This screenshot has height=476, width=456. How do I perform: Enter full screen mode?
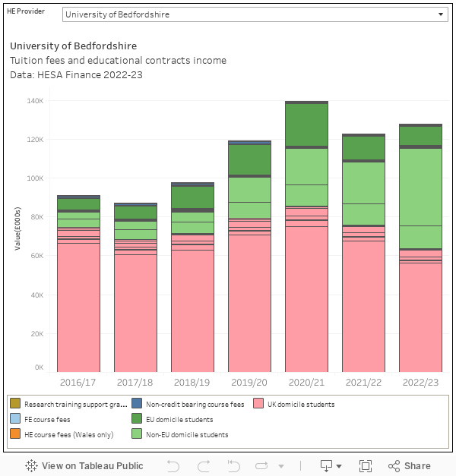point(365,465)
